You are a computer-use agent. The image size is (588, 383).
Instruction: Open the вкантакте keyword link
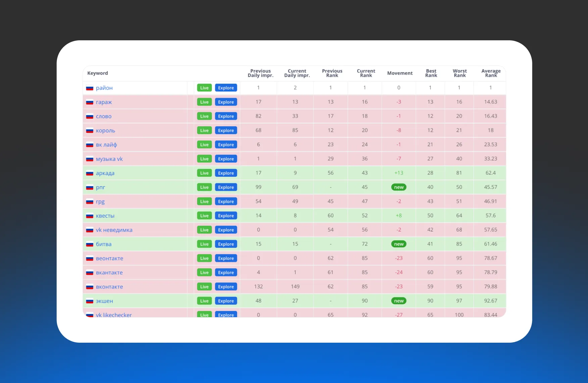[109, 273]
